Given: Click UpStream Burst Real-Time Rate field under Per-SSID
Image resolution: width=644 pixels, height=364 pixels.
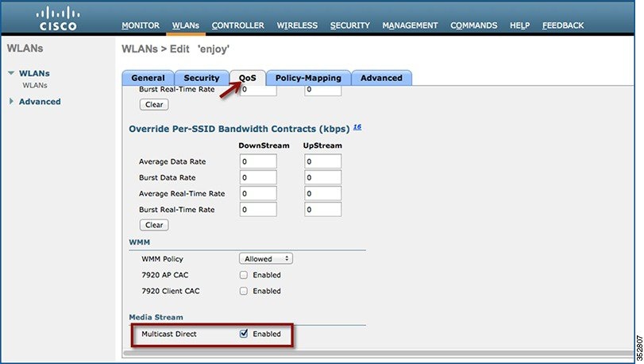Looking at the screenshot, I should 323,210.
